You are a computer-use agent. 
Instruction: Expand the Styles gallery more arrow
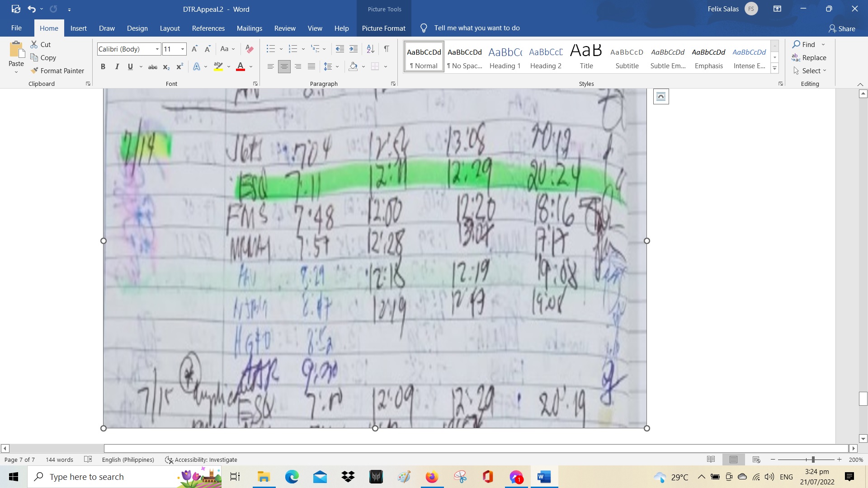774,69
